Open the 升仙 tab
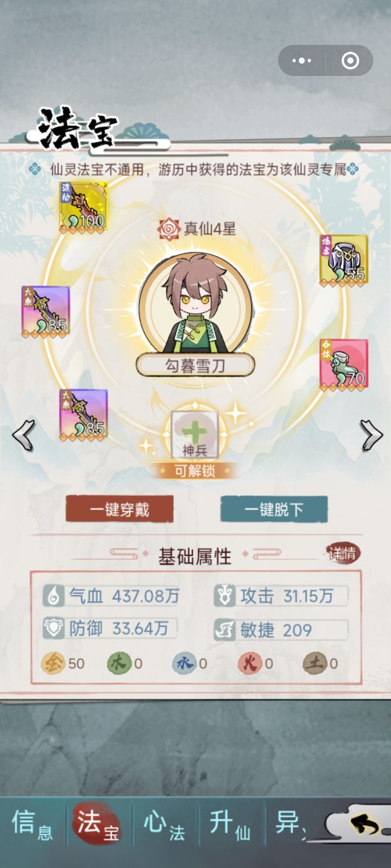The image size is (391, 868). (230, 825)
